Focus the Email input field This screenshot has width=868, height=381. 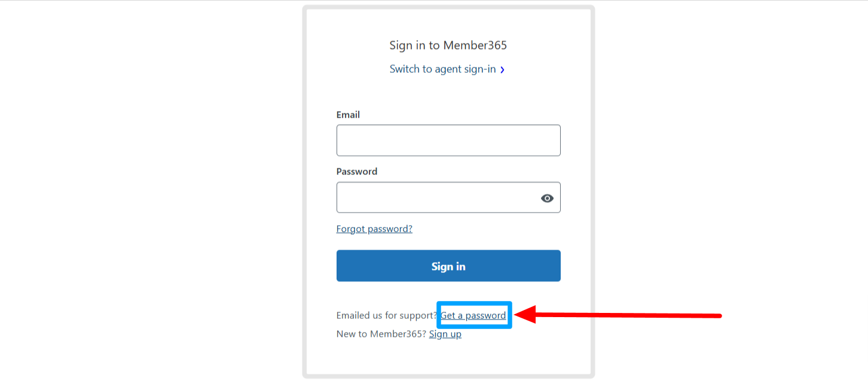pos(448,140)
